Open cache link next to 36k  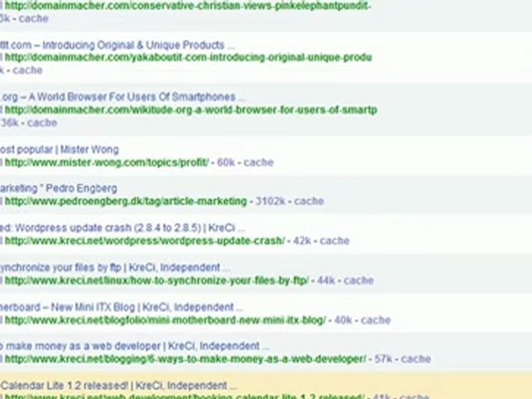(42, 123)
